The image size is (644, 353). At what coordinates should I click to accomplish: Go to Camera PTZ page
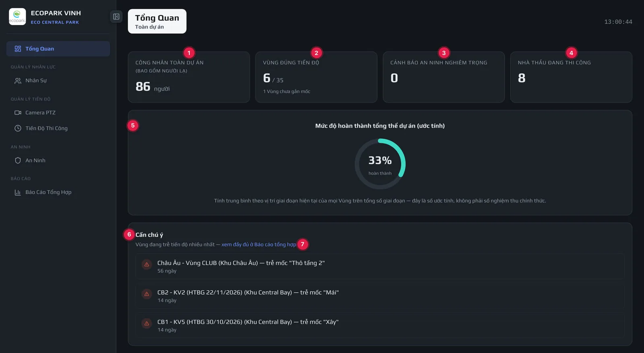(x=58, y=113)
